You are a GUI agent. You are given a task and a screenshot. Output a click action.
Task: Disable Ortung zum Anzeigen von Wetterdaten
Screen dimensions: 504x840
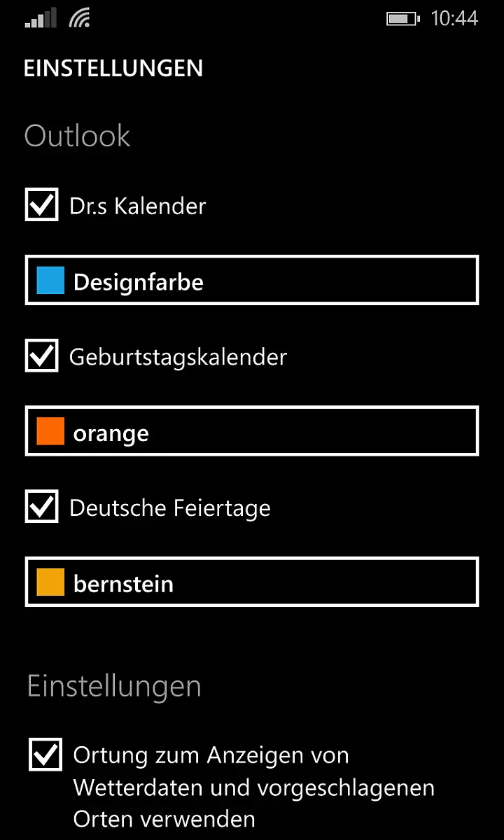click(x=45, y=755)
